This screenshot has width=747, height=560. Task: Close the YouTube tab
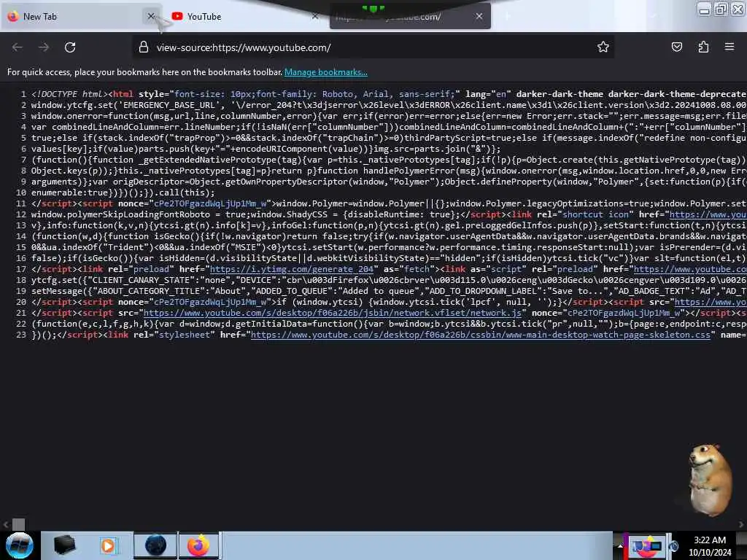[x=315, y=16]
